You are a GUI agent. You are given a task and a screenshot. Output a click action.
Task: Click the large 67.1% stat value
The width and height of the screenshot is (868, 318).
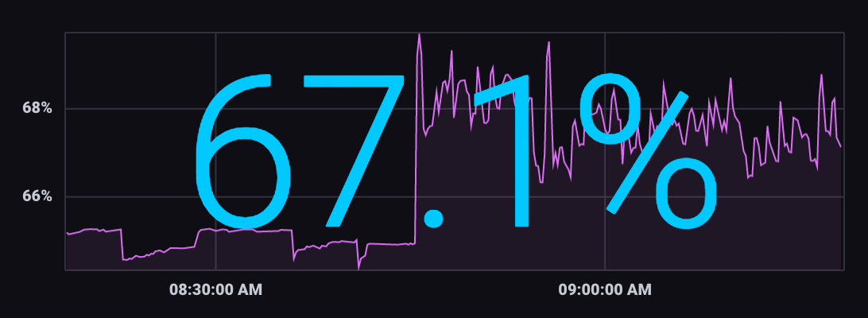pos(453,151)
